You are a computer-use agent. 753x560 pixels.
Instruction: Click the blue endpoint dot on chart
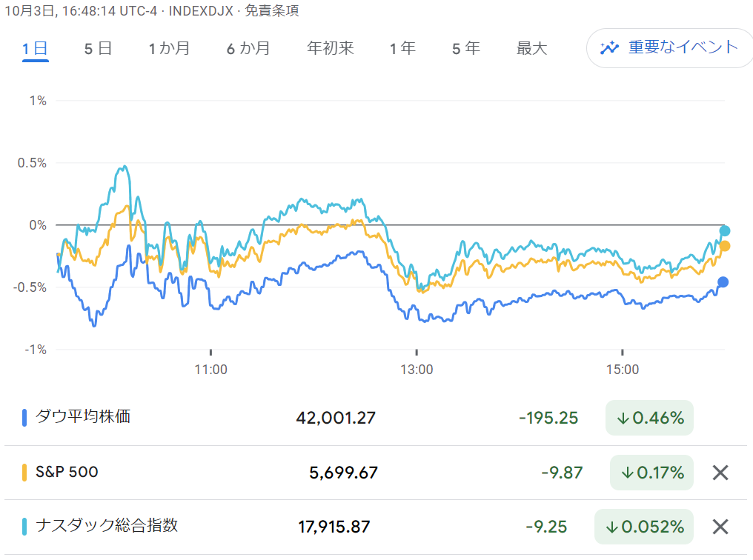[x=723, y=282]
